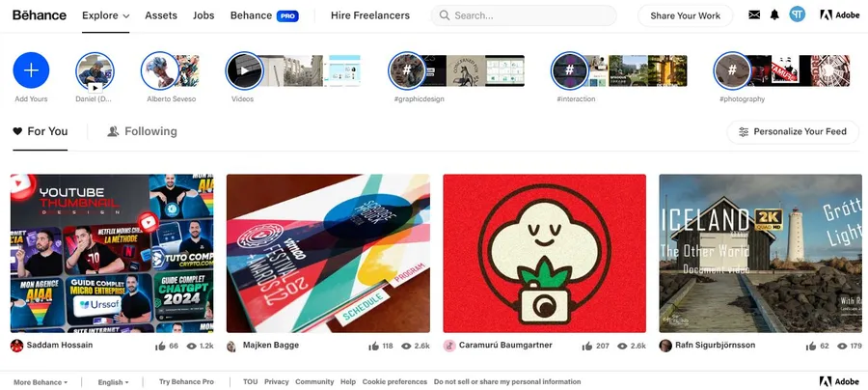Image resolution: width=868 pixels, height=390 pixels.
Task: Click the Adobe logo in footer
Action: (839, 381)
